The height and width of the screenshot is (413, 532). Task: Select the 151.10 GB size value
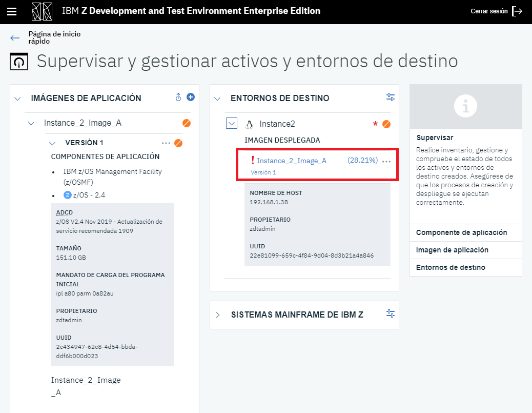point(71,258)
